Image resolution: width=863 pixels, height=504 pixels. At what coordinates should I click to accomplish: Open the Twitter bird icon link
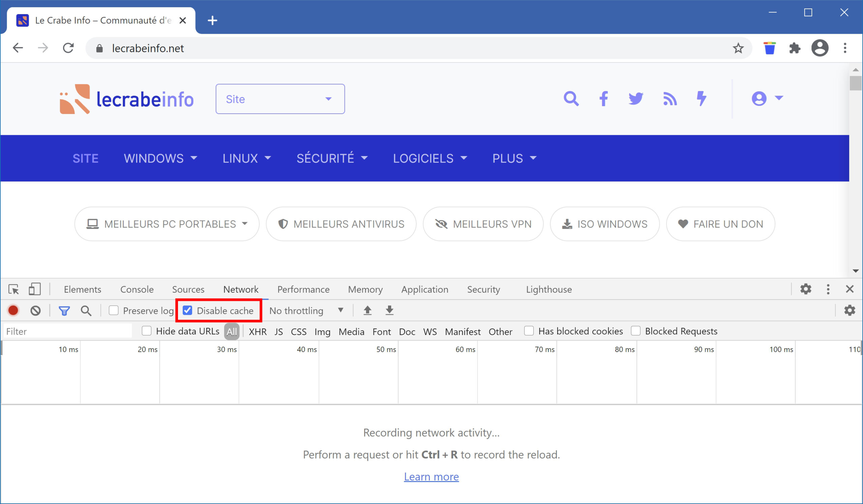point(635,98)
